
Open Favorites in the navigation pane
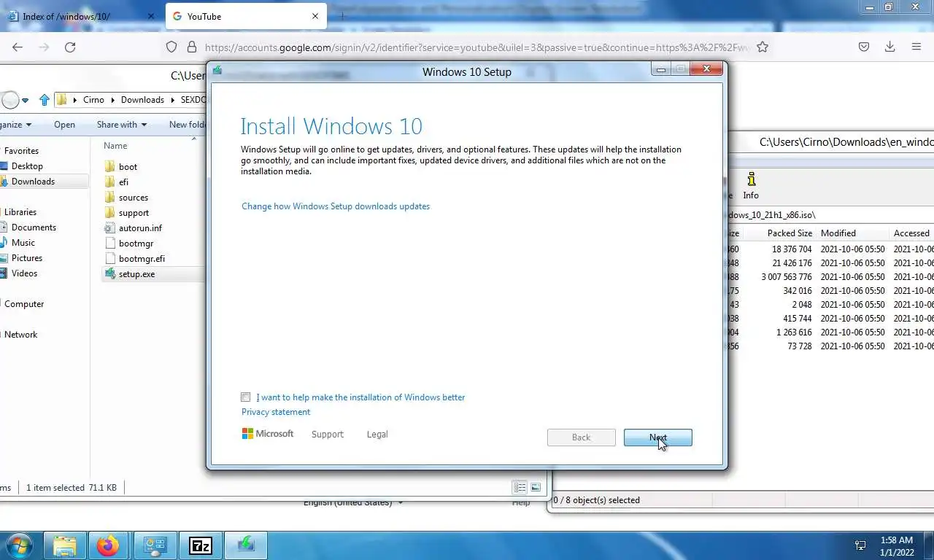[21, 151]
